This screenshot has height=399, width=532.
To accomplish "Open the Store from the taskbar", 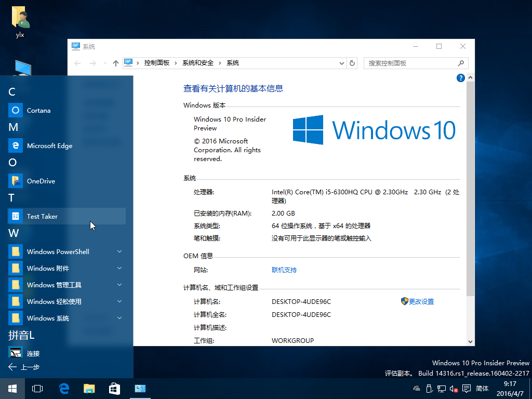I will click(x=114, y=389).
